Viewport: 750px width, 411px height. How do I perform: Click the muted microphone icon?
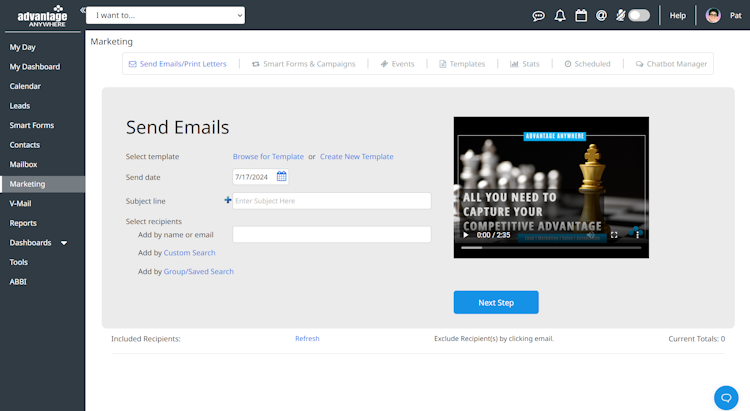tap(620, 16)
